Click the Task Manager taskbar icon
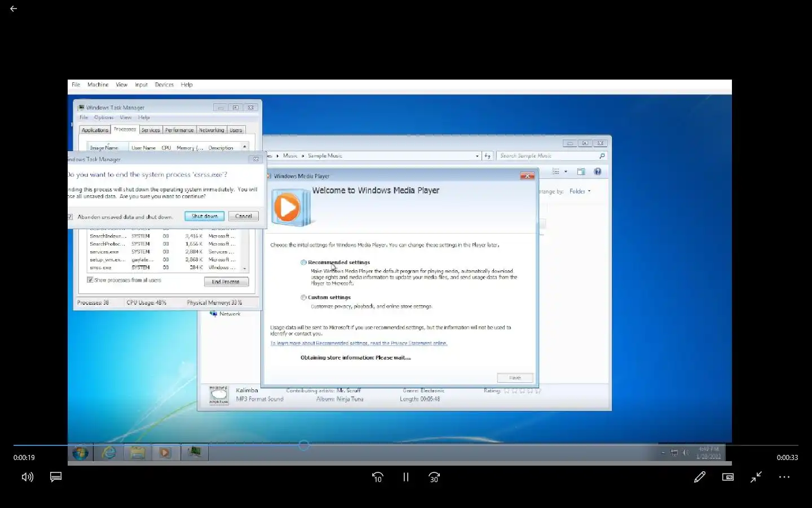 195,452
